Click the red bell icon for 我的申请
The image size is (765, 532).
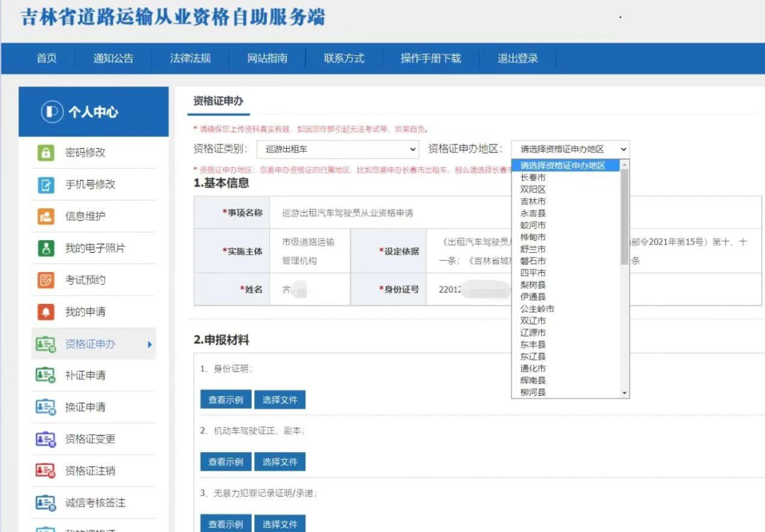click(45, 312)
